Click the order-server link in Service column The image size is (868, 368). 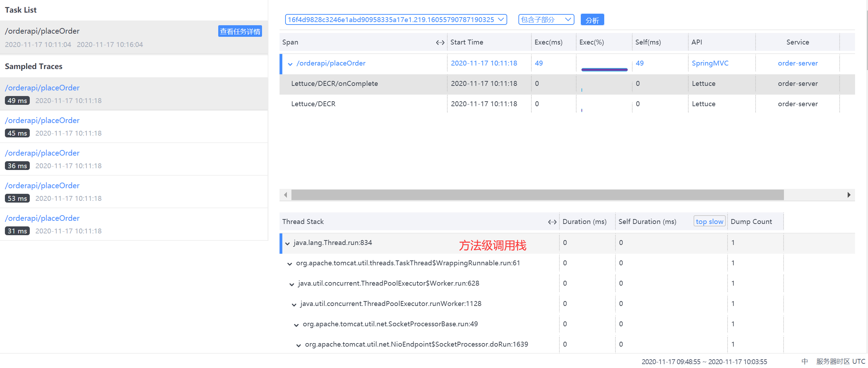798,63
